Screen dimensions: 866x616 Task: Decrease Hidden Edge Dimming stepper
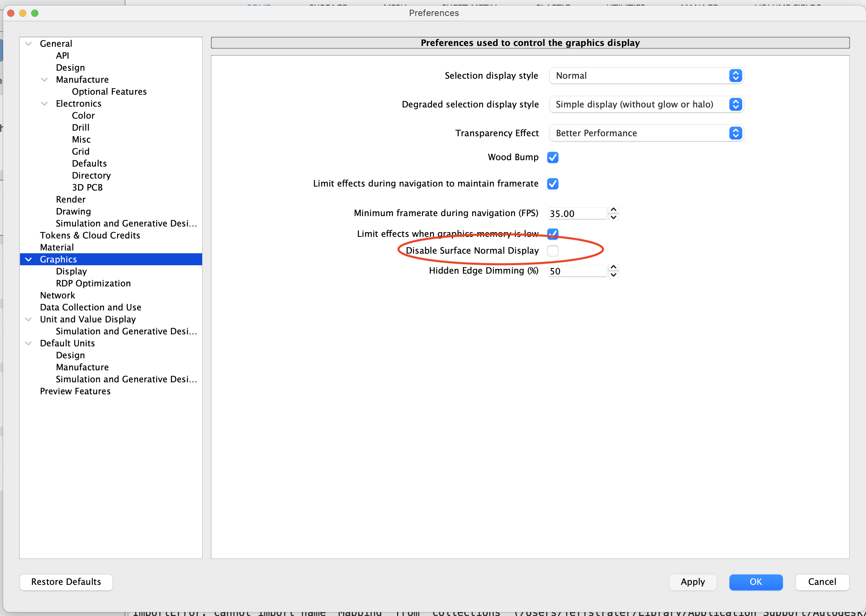coord(614,275)
